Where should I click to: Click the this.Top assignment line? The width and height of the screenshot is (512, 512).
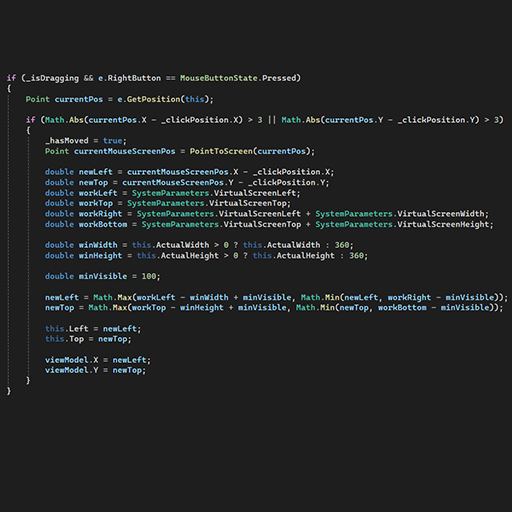88,339
